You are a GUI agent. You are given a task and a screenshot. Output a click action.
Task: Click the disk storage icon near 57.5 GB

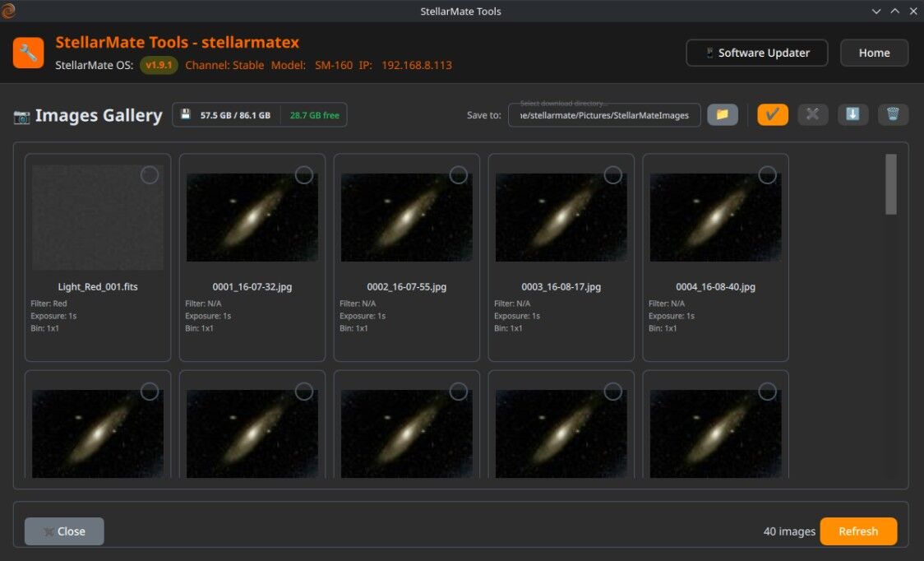pos(186,114)
